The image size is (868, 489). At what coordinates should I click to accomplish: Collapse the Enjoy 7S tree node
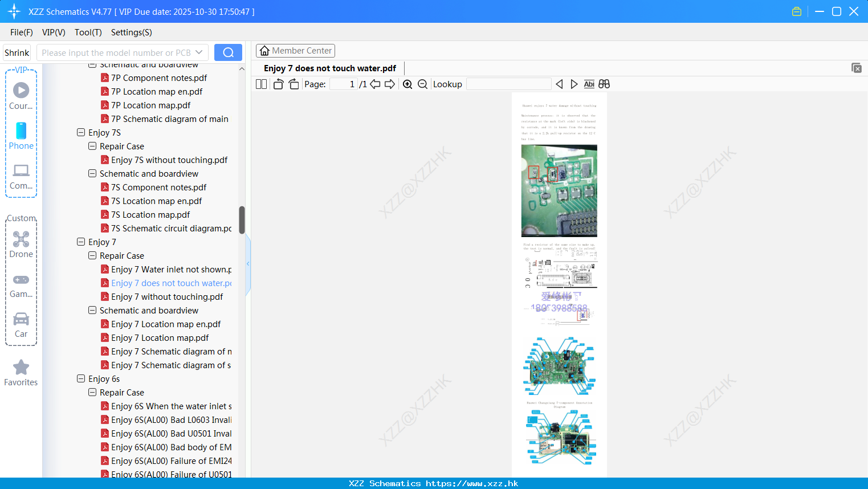pos(81,132)
